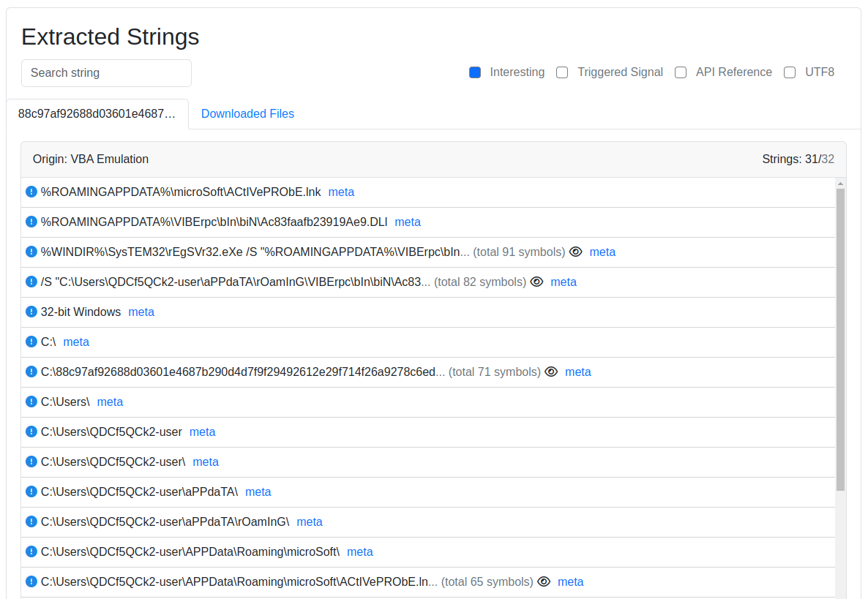
Task: Tick the API Reference checkbox
Action: click(x=681, y=72)
